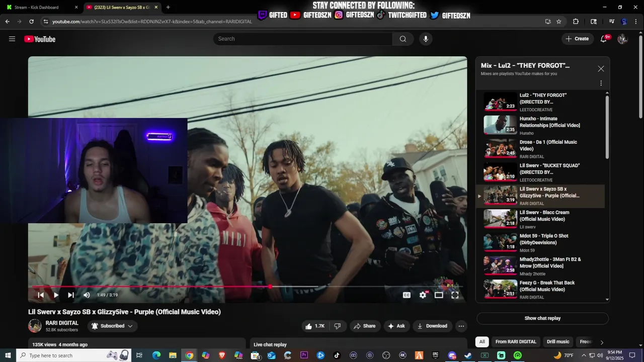Click the Show chat replay button
Screen dimensions: 644x362
pyautogui.click(x=542, y=318)
